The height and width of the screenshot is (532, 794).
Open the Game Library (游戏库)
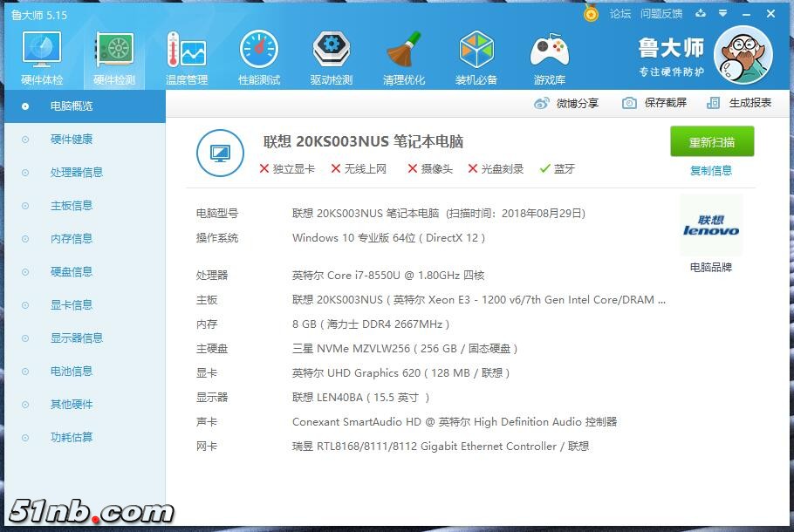(549, 55)
